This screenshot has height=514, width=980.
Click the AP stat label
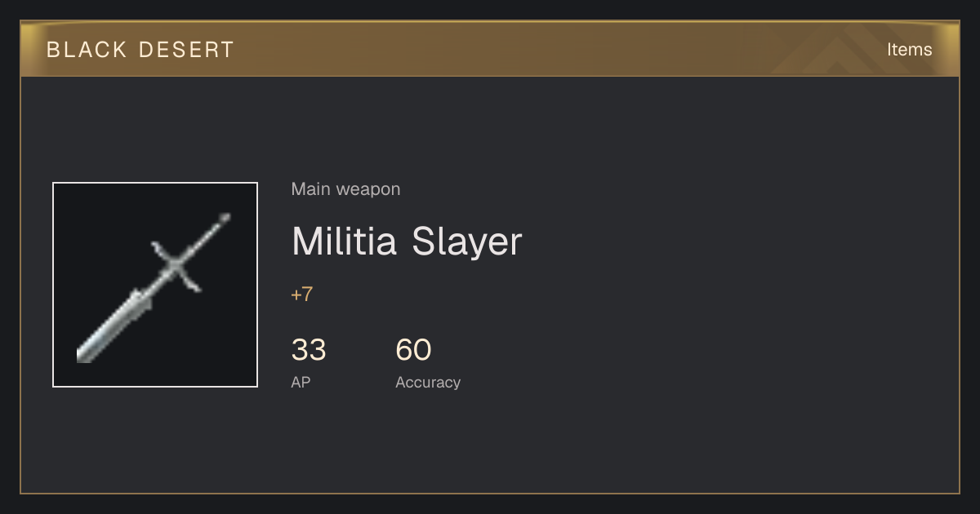[x=301, y=382]
